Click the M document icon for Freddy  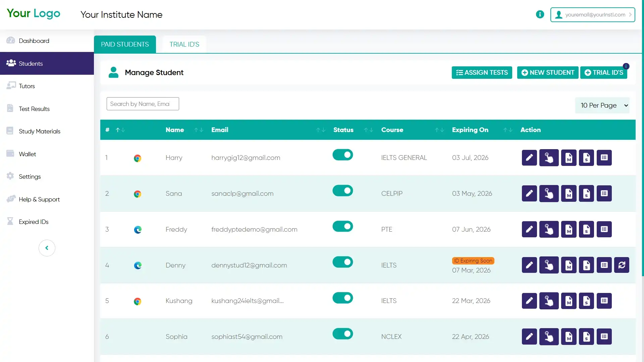point(569,229)
